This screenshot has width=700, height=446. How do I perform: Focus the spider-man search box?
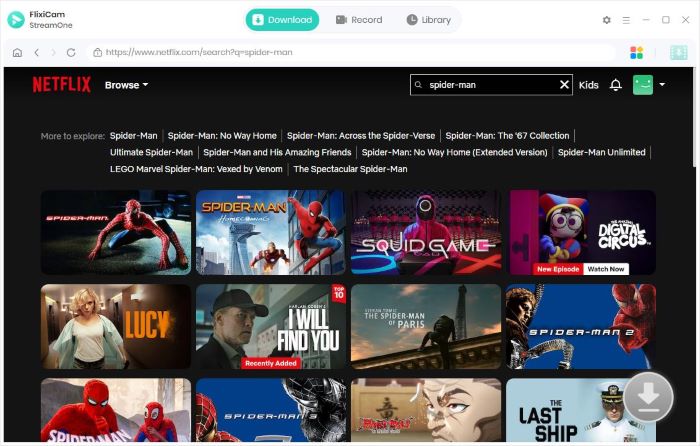[x=491, y=84]
